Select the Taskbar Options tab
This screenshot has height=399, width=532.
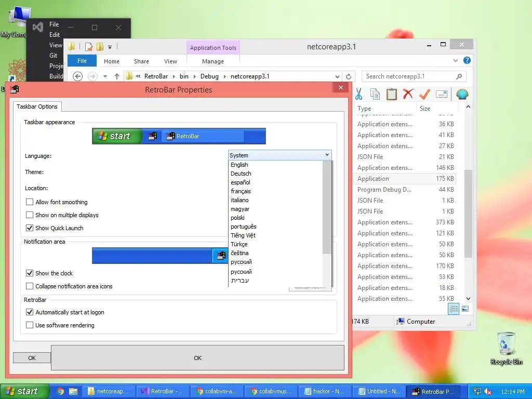click(37, 107)
